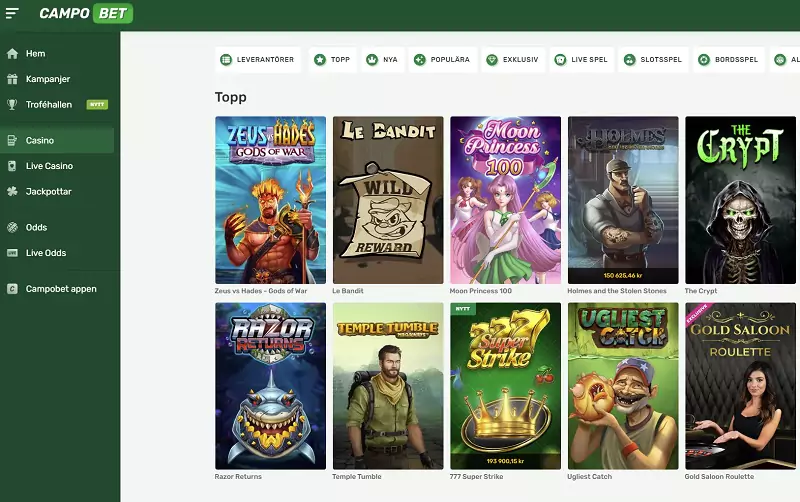Click the Jackpottar clover icon
This screenshot has width=800, height=502.
[x=12, y=191]
